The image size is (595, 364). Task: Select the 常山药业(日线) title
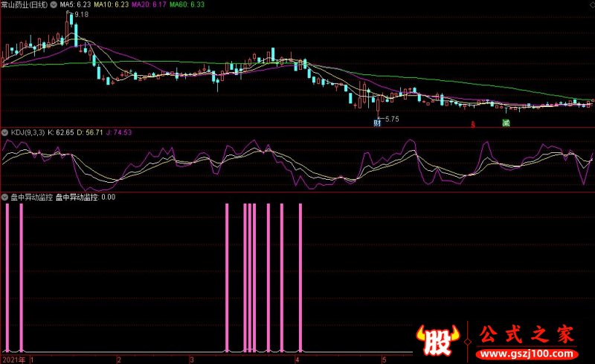(x=26, y=4)
